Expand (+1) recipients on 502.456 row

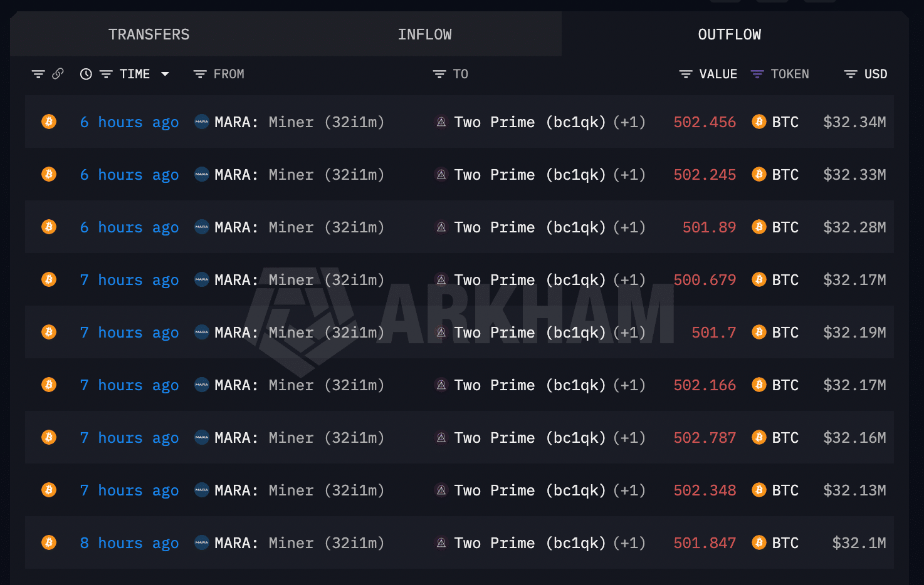click(x=629, y=122)
